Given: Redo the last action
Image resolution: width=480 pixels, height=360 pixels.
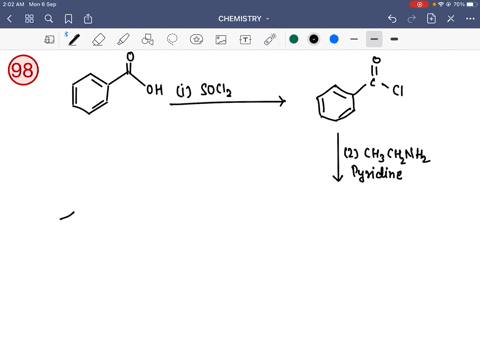Looking at the screenshot, I should (x=412, y=19).
